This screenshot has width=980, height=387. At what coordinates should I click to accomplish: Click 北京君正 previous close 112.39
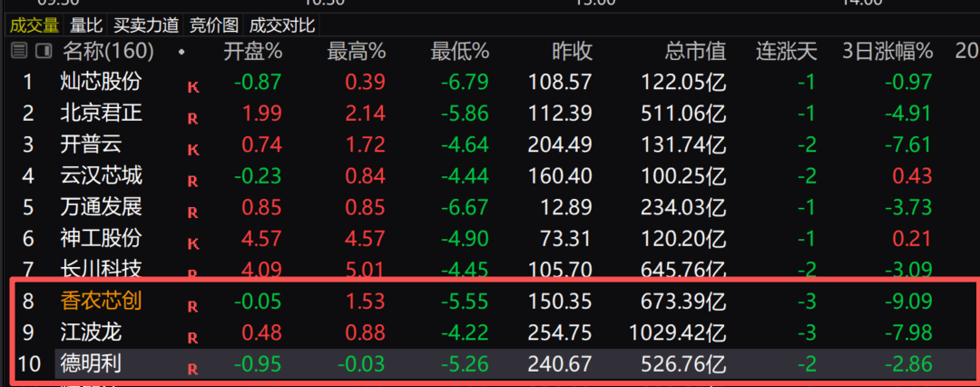coord(560,114)
